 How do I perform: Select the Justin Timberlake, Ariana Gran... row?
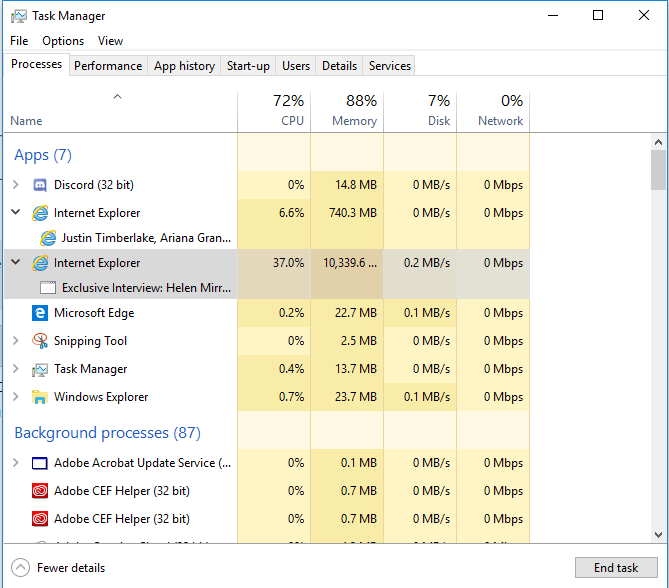pyautogui.click(x=267, y=238)
